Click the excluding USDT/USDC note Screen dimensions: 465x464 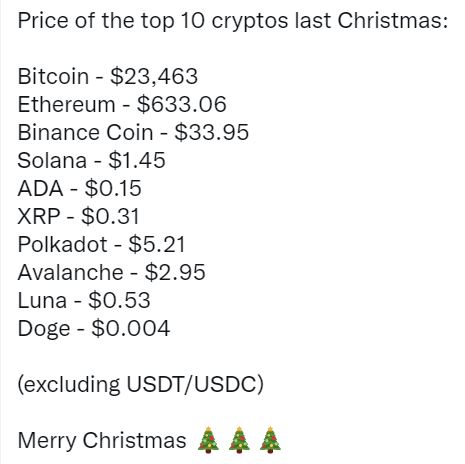tap(141, 384)
